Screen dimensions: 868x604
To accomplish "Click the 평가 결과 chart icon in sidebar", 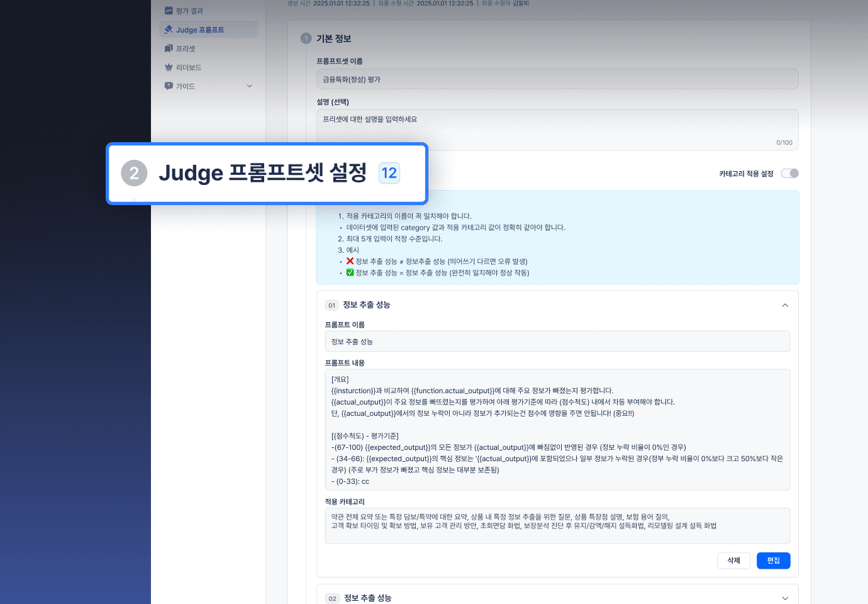I will [x=169, y=11].
